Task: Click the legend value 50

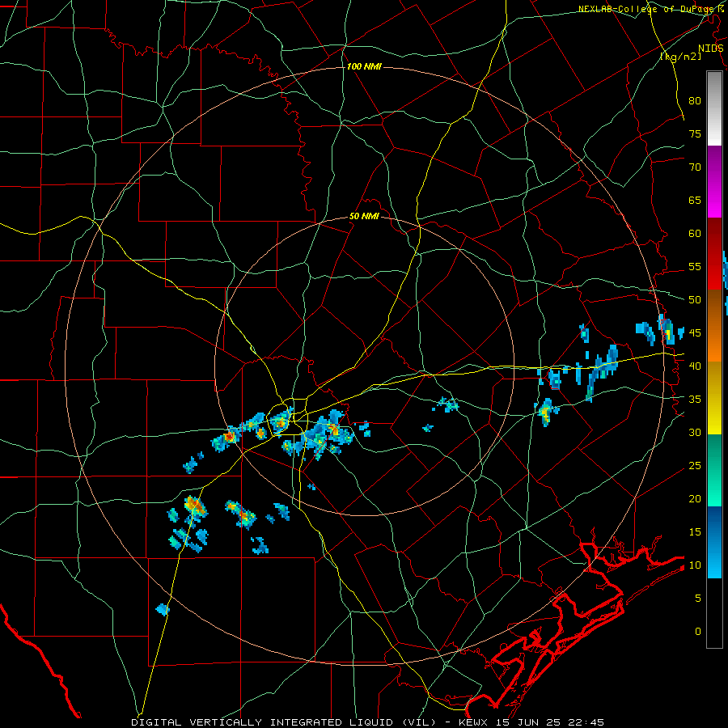Action: (695, 299)
